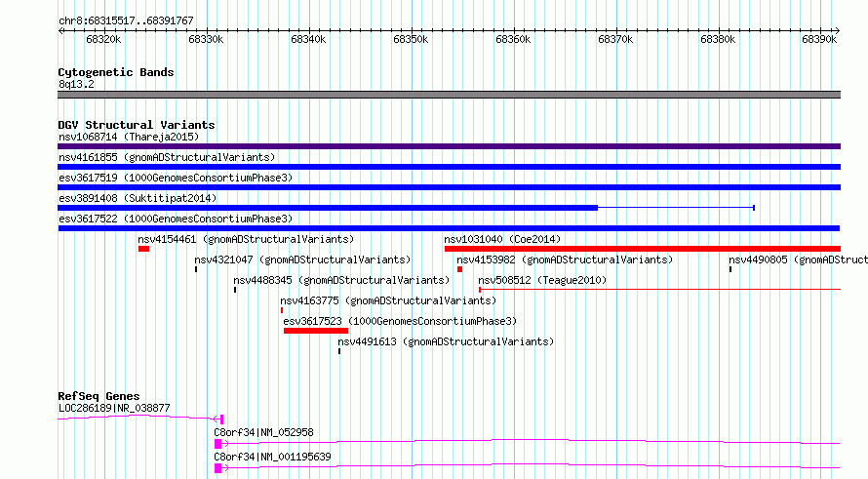Click the right arrowhead of the ruler

coord(838,31)
